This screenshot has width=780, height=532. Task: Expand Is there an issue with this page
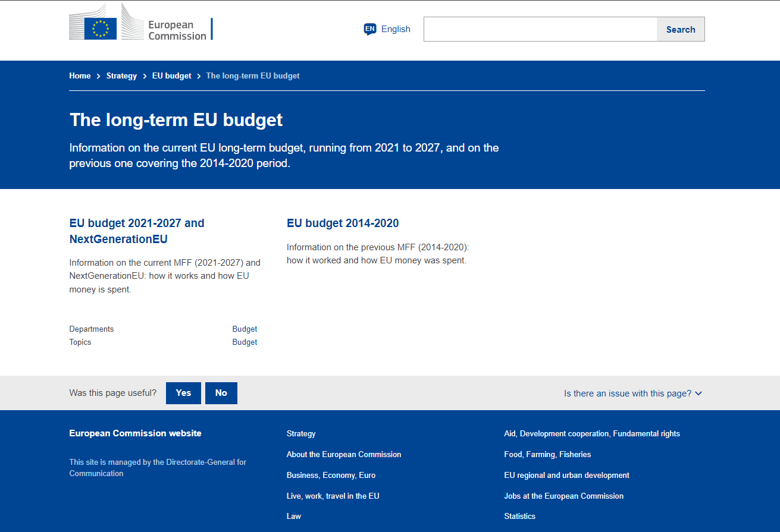633,394
